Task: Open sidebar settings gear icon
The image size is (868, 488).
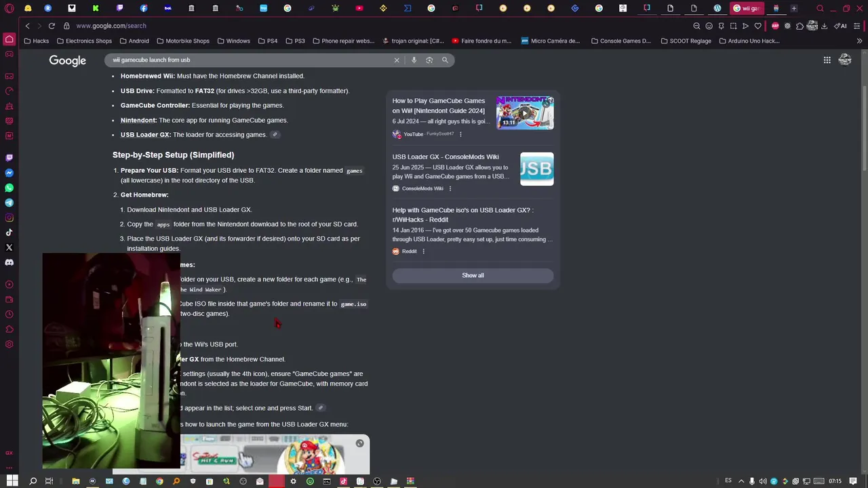Action: coord(9,344)
